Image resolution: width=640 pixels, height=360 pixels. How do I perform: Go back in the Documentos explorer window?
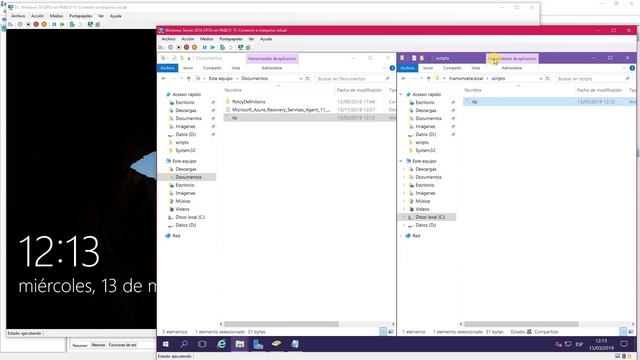click(x=164, y=78)
